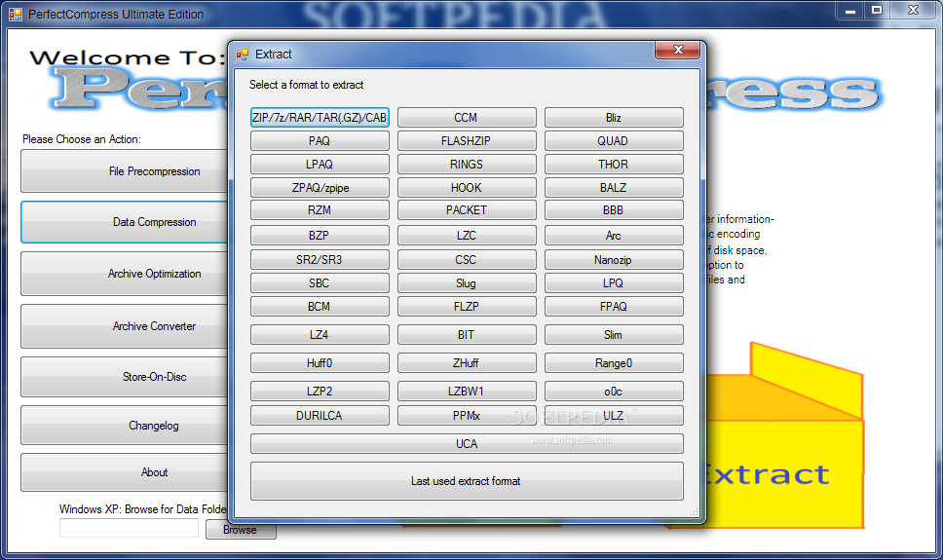Choose the PACKET format
The image size is (943, 560).
pos(467,210)
